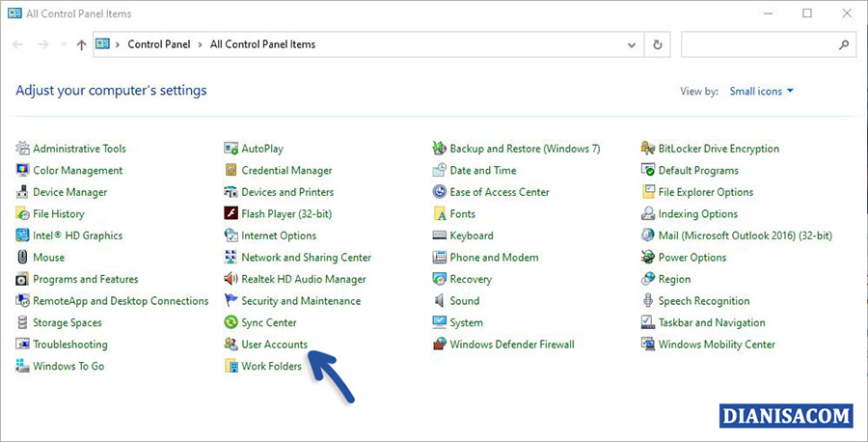868x442 pixels.
Task: Click the BitLocker Drive Encryption icon
Action: [x=648, y=149]
